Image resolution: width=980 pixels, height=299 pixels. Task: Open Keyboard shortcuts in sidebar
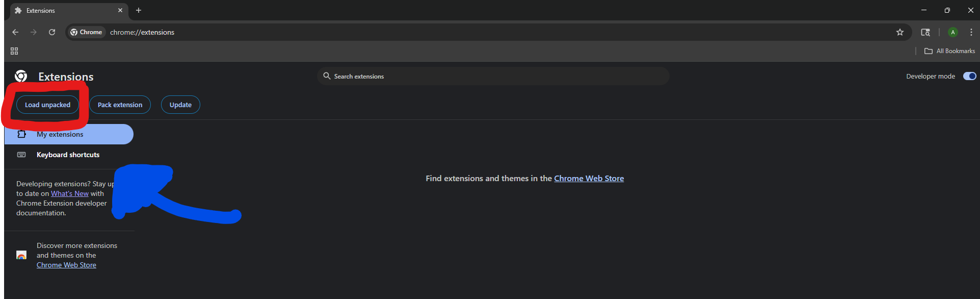(x=68, y=155)
